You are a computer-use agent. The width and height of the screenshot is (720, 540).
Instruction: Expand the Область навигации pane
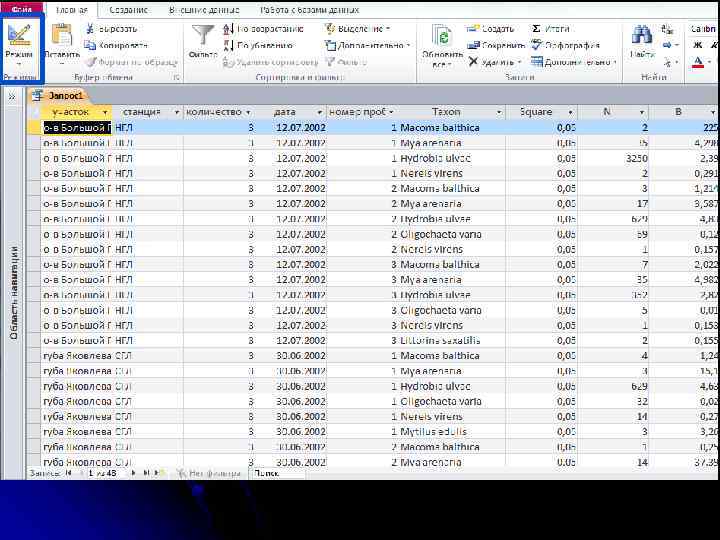click(x=11, y=96)
